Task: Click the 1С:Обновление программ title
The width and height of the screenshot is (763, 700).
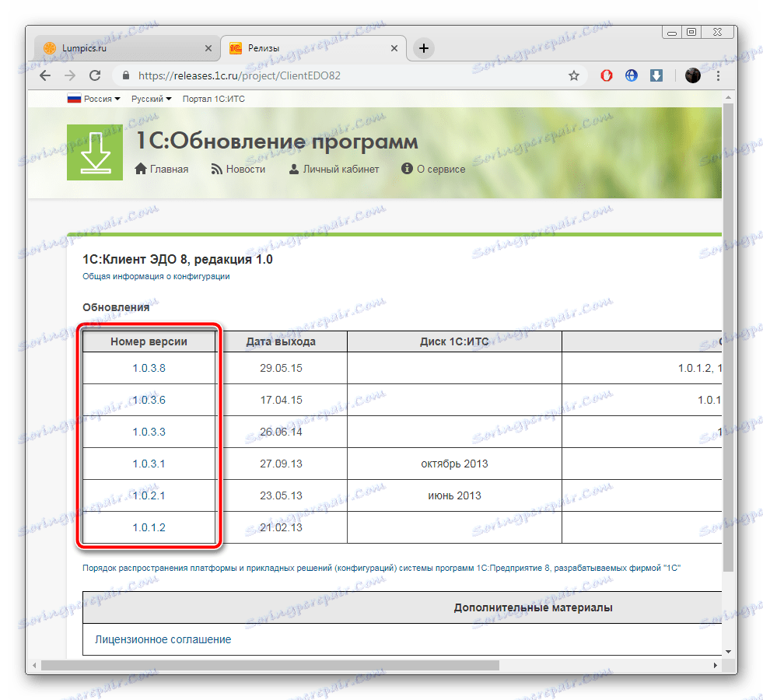Action: point(277,141)
